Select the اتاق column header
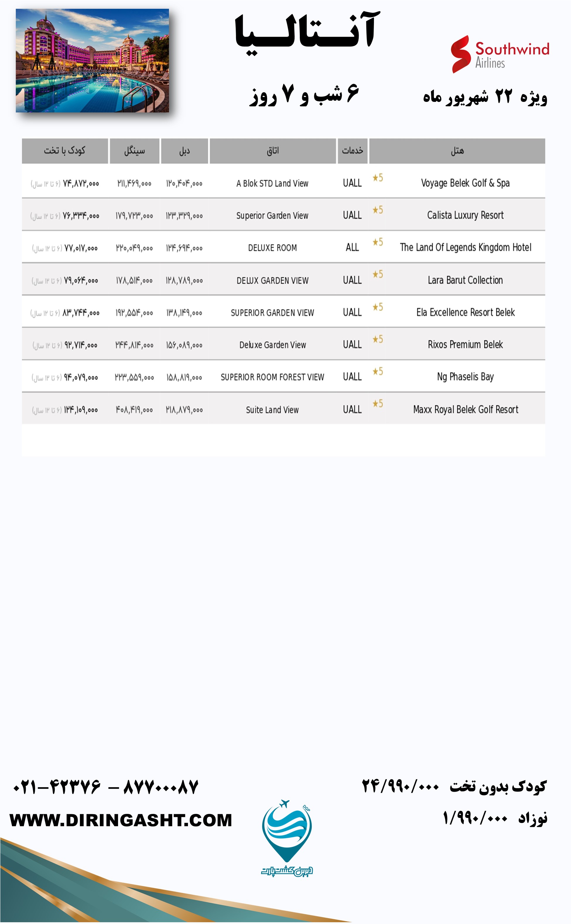This screenshot has width=571, height=924. [x=273, y=151]
